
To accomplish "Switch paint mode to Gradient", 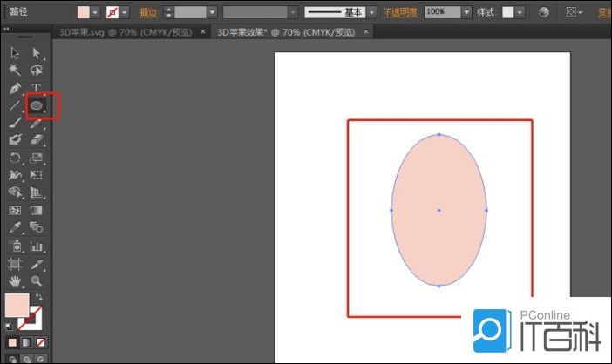I will point(27,342).
